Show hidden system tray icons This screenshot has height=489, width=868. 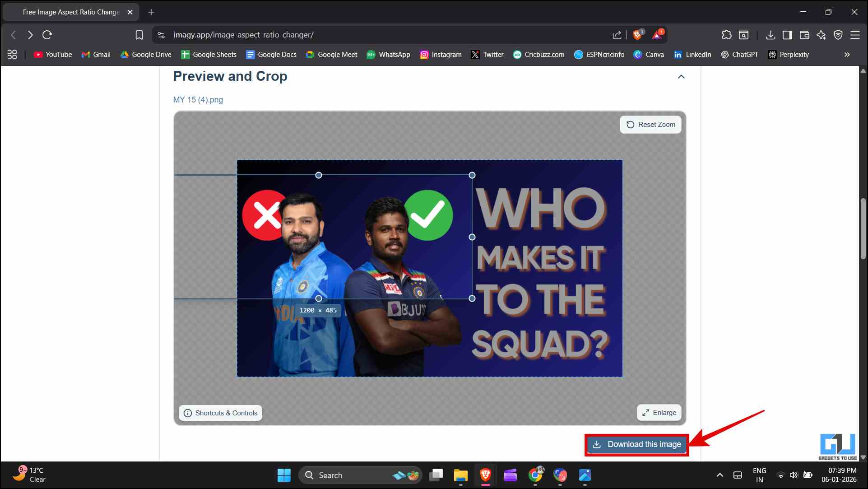tap(720, 475)
